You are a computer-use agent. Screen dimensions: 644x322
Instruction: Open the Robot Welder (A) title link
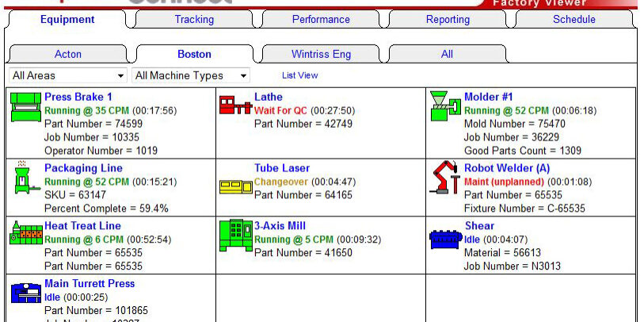pos(506,168)
